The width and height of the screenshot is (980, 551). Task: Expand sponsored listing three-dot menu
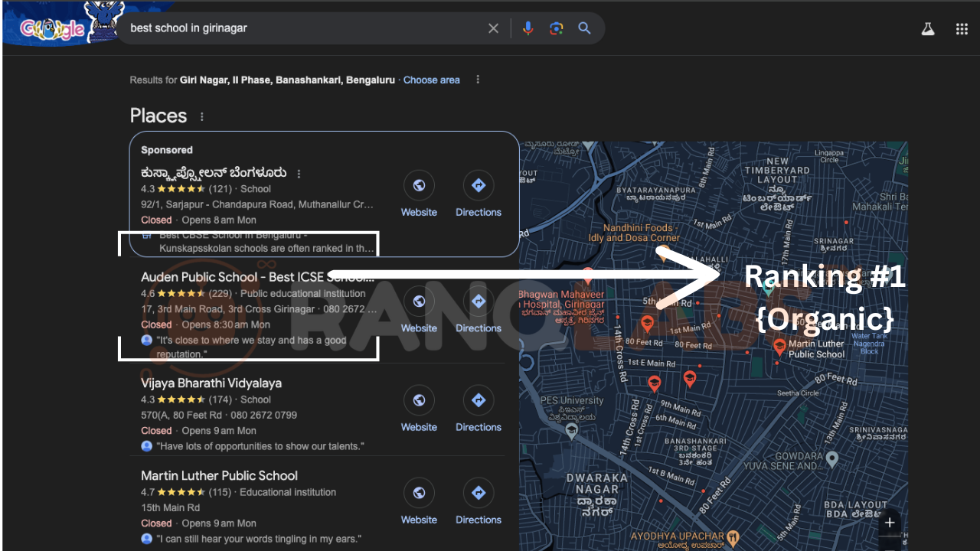coord(299,174)
